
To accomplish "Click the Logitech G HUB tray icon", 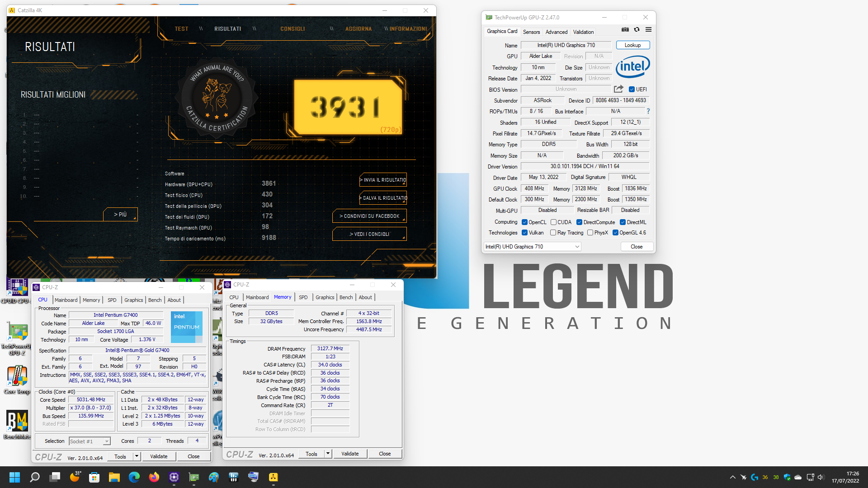I will coord(754,477).
